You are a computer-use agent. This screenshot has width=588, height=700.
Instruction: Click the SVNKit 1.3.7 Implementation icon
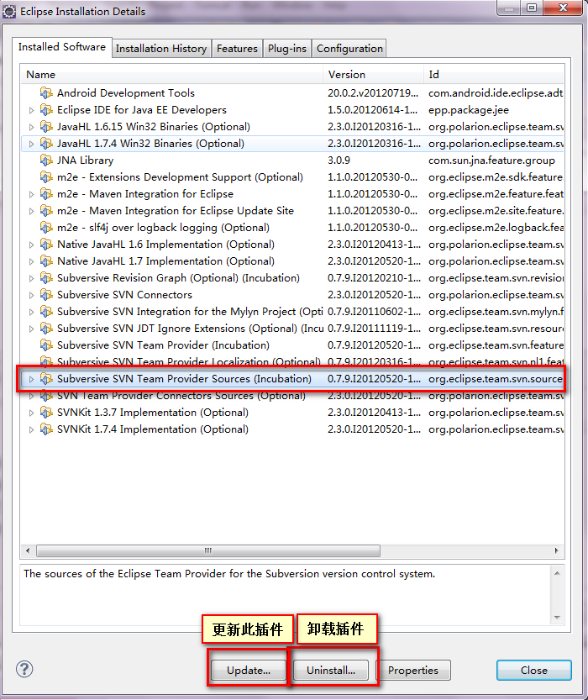(x=46, y=413)
